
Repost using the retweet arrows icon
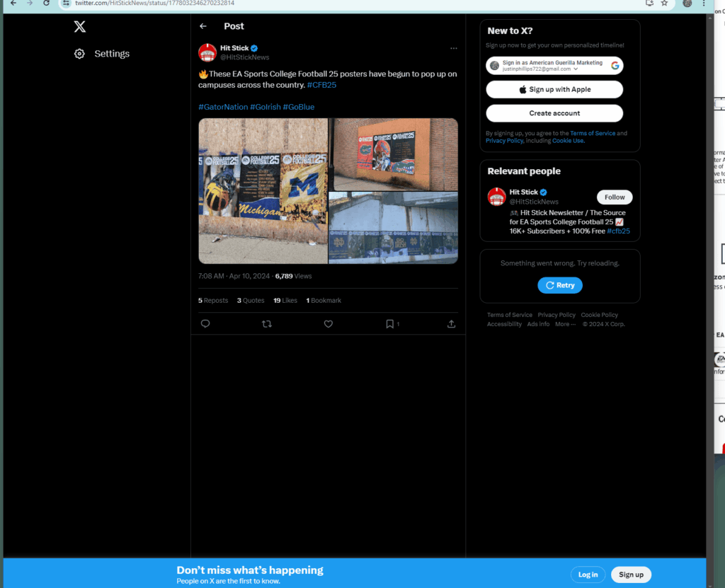[x=267, y=323]
